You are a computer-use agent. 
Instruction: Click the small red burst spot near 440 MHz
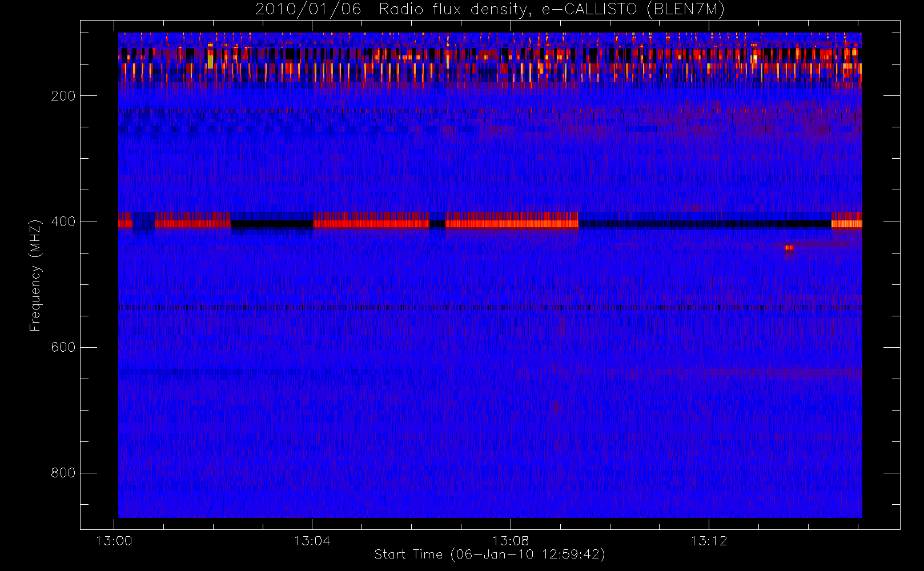click(x=789, y=248)
